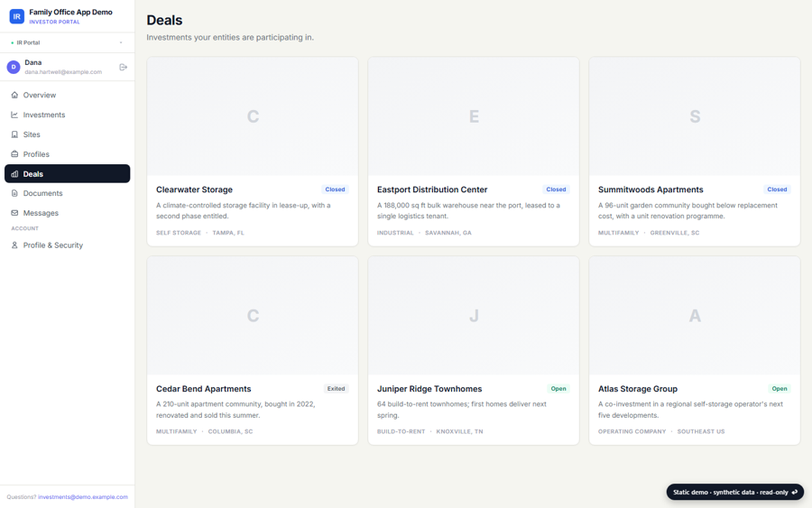Viewport: 812px width, 508px height.
Task: Click the BUILD-TO-RENT category label
Action: coord(401,431)
